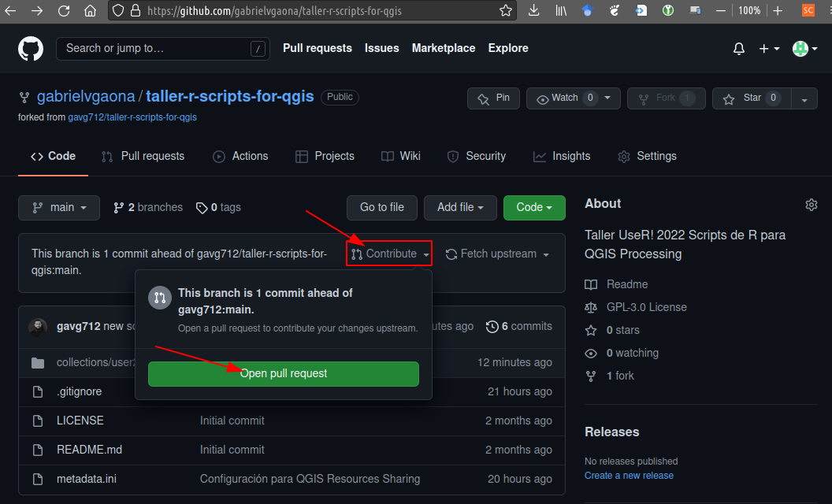Switch to the Insights tab
The width and height of the screenshot is (832, 504).
(x=562, y=156)
